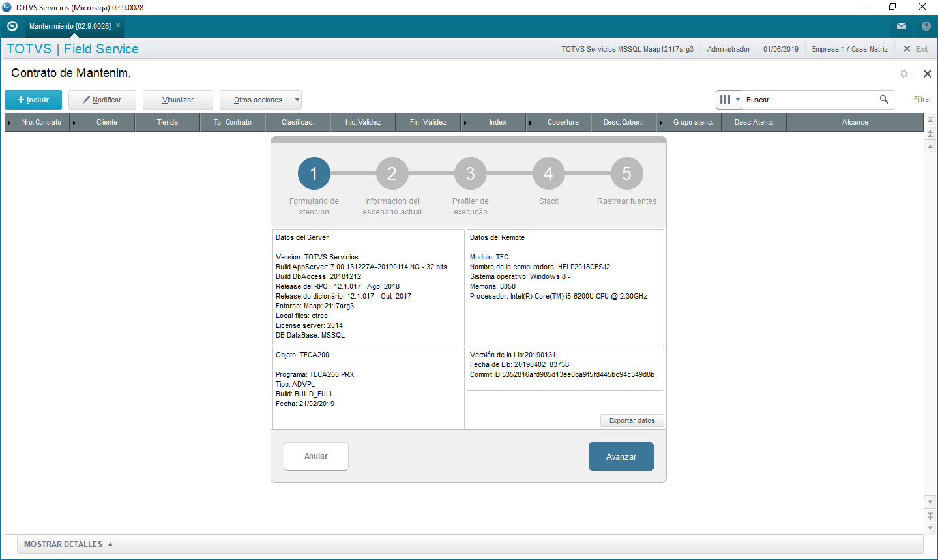Click the arrow marker before Grupo atenc. header

[x=661, y=123]
